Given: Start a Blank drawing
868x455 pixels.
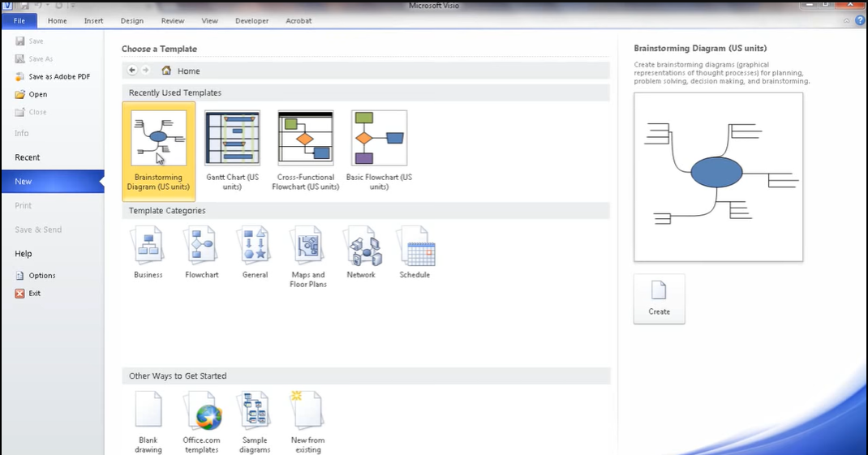Looking at the screenshot, I should tap(148, 423).
